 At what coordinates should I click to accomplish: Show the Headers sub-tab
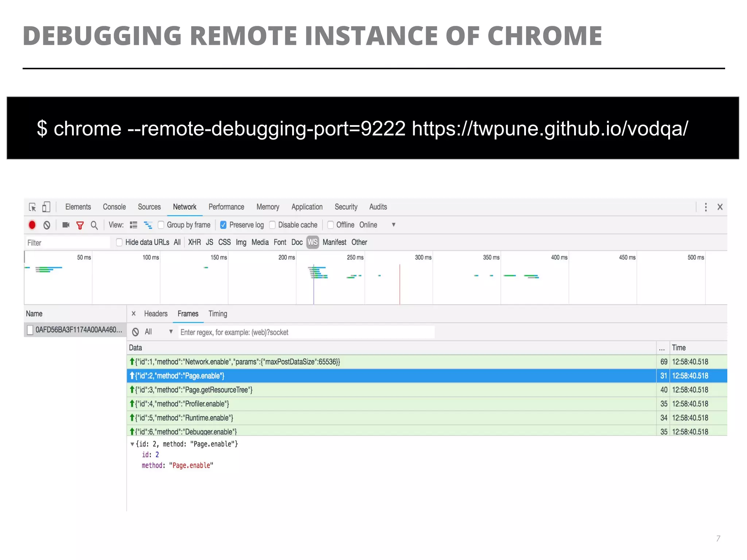tap(156, 314)
